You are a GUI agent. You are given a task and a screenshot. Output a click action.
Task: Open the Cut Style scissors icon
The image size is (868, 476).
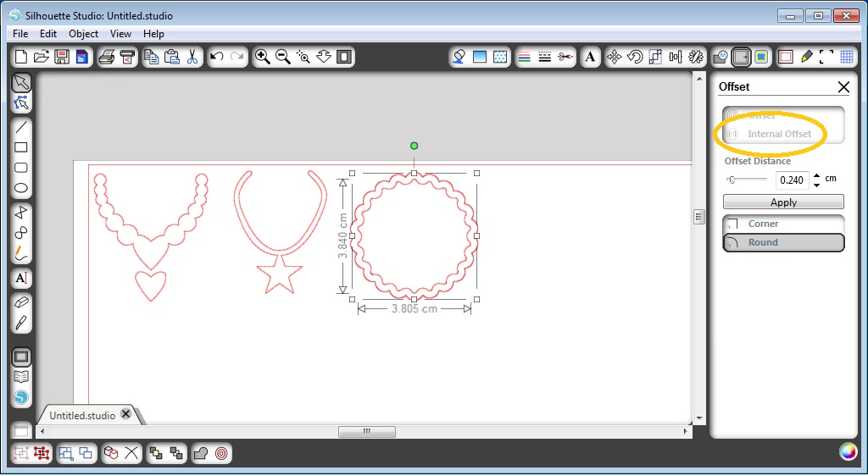[565, 57]
